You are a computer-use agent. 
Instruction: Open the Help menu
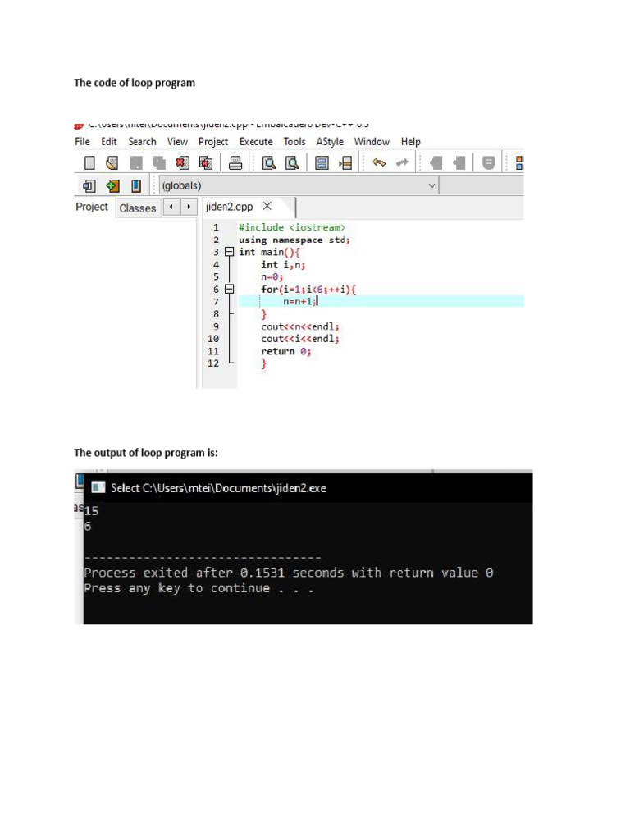tap(410, 141)
